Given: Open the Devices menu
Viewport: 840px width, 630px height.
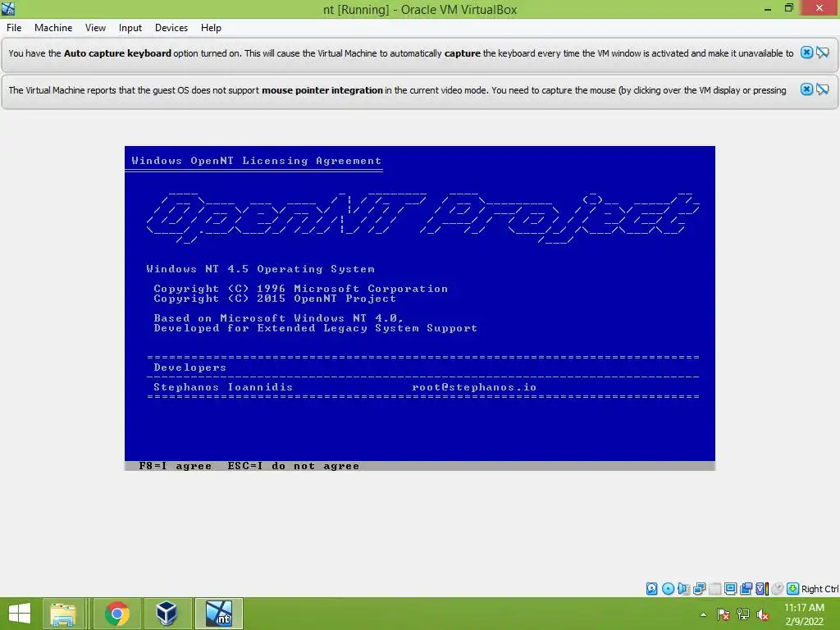Looking at the screenshot, I should click(x=171, y=28).
